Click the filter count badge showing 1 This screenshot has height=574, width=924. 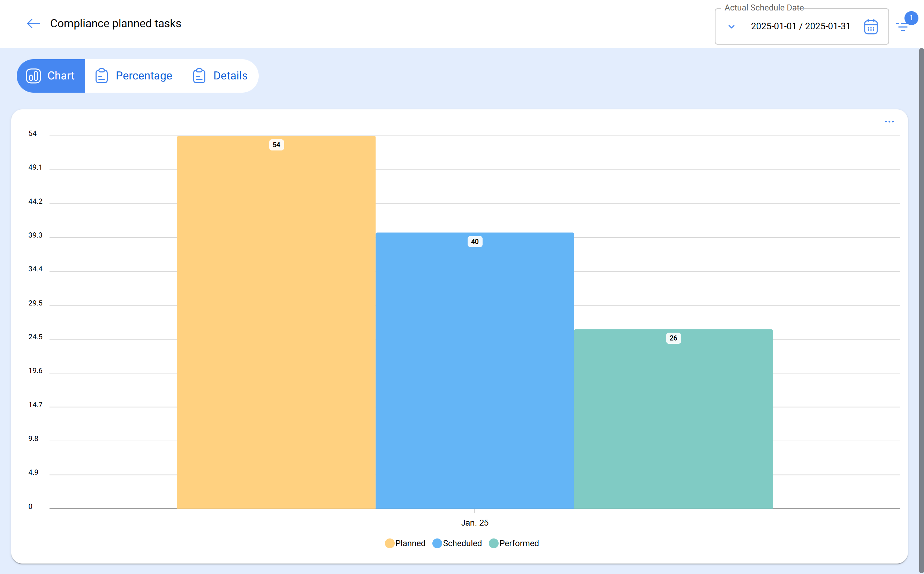911,18
